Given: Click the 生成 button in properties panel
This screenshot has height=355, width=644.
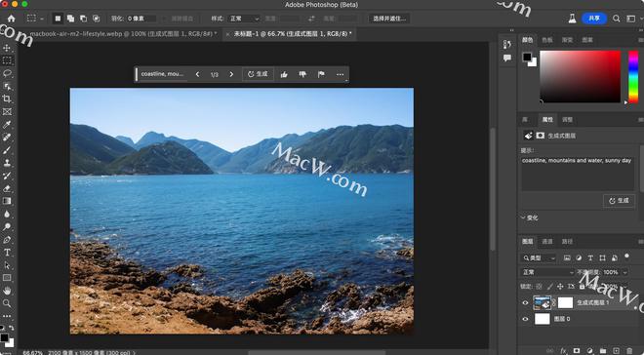Looking at the screenshot, I should (x=619, y=201).
